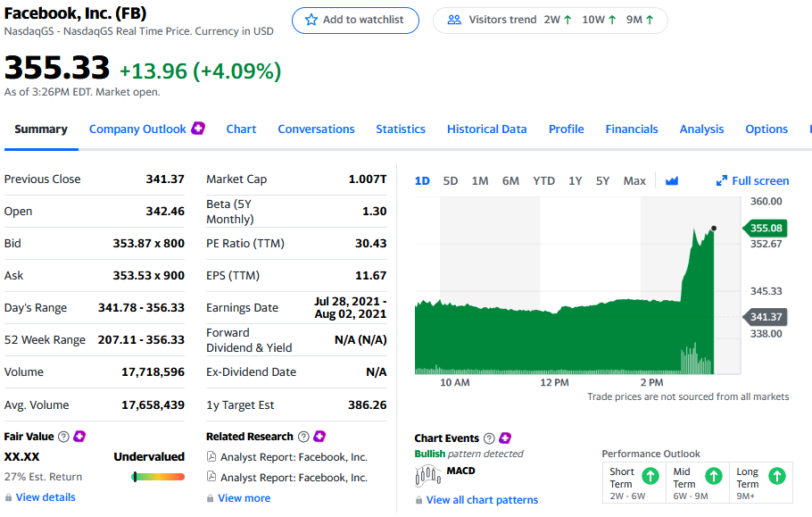
Task: Click the 341.37 previous close chart label
Action: click(x=766, y=317)
